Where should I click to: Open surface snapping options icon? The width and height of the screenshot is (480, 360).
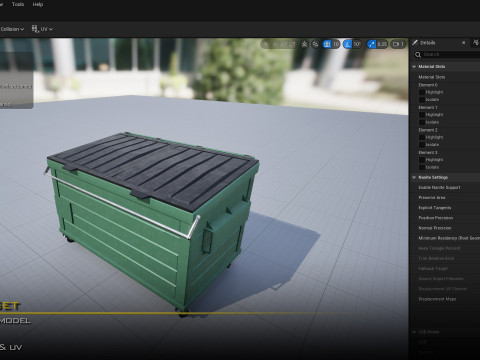[x=315, y=44]
